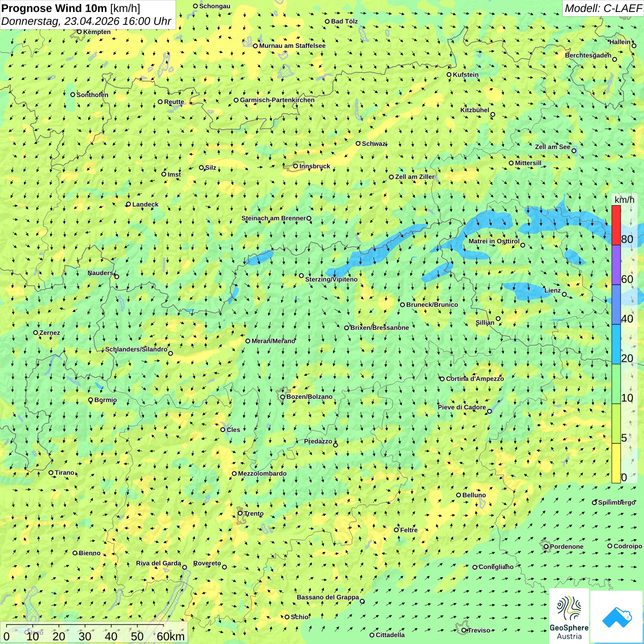Click the 'Predazzo' label
644x644 pixels.
tap(318, 441)
